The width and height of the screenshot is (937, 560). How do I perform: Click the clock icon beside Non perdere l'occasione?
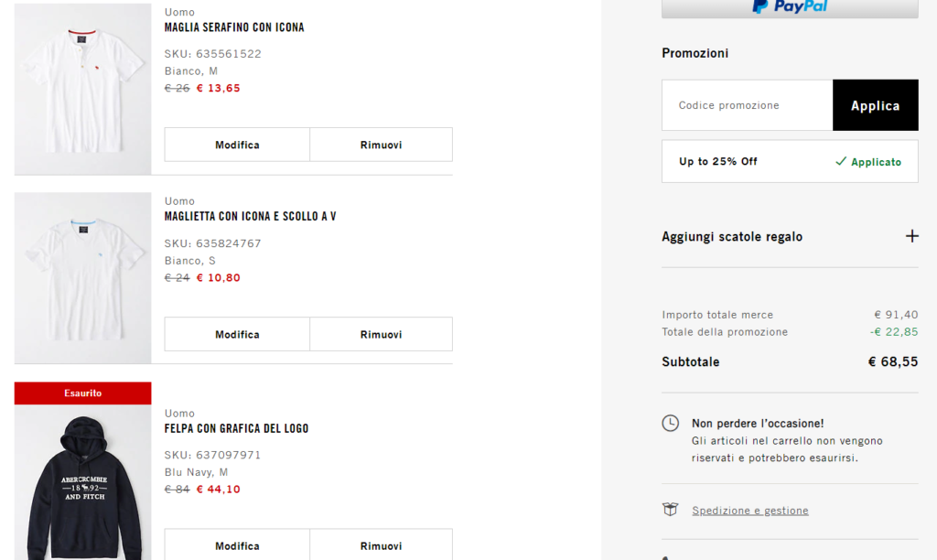671,423
